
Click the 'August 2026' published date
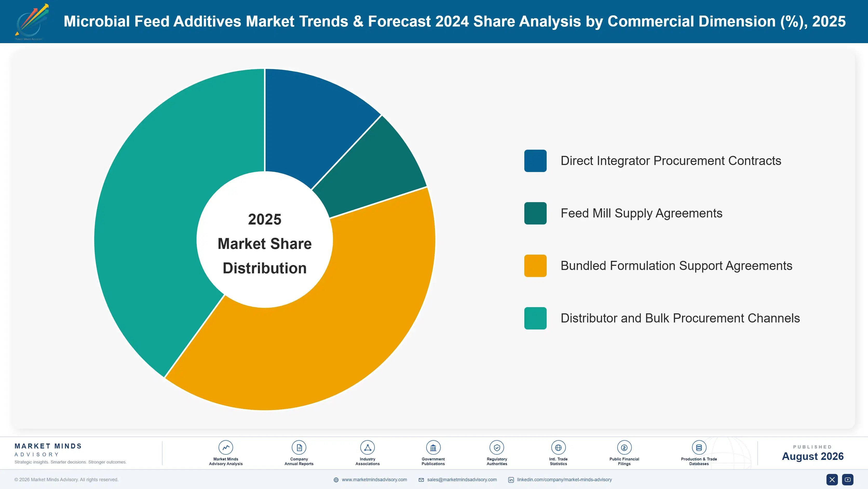tap(813, 456)
